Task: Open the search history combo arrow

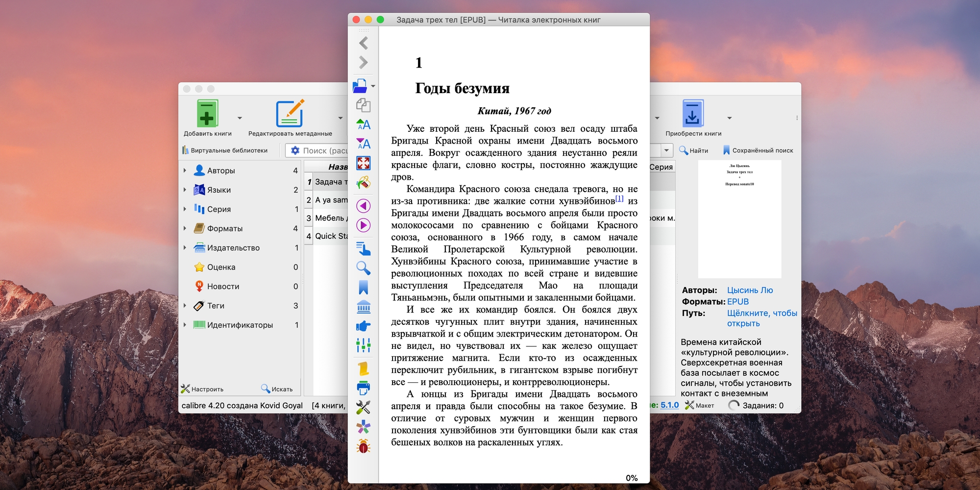Action: coord(666,150)
